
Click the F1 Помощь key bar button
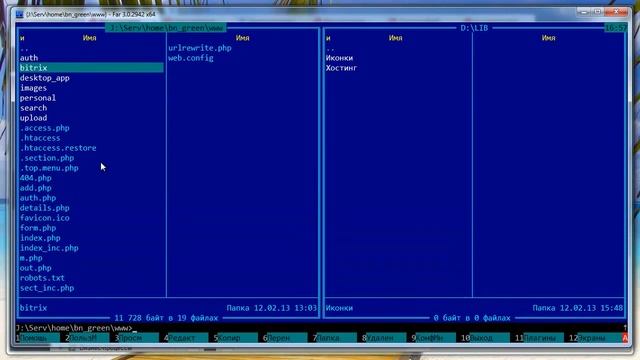[x=37, y=338]
